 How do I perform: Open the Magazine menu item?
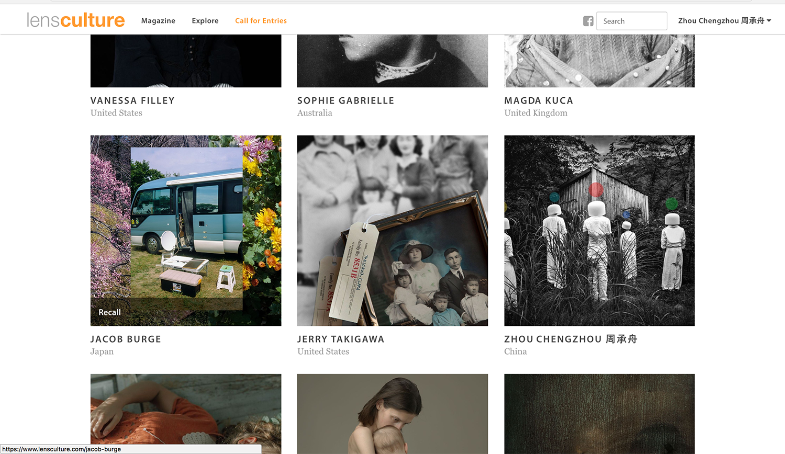[158, 21]
